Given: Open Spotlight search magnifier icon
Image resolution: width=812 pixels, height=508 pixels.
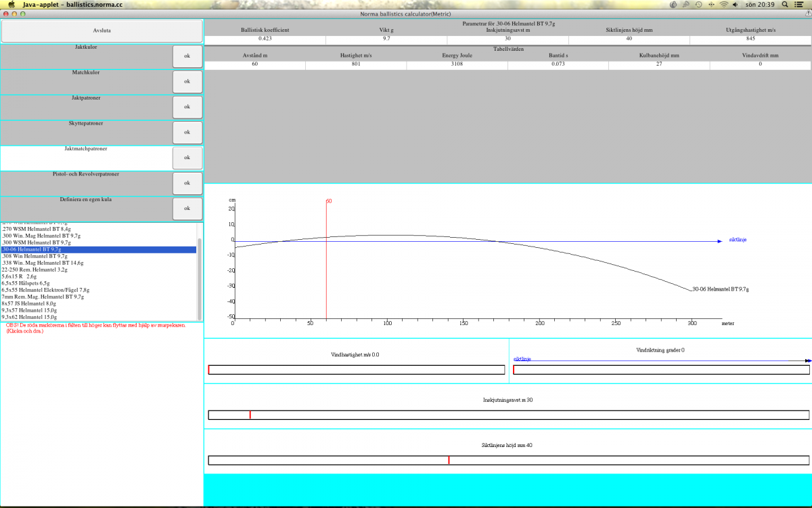Looking at the screenshot, I should (x=784, y=4).
